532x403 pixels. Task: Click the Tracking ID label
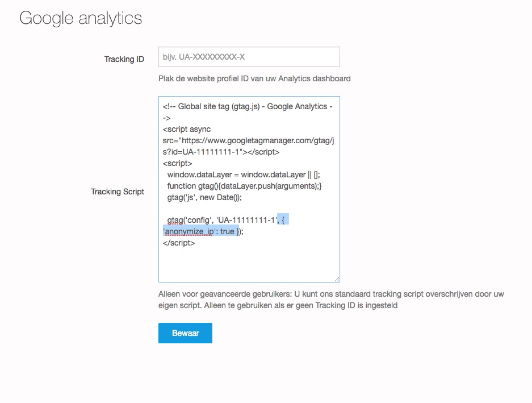point(124,59)
